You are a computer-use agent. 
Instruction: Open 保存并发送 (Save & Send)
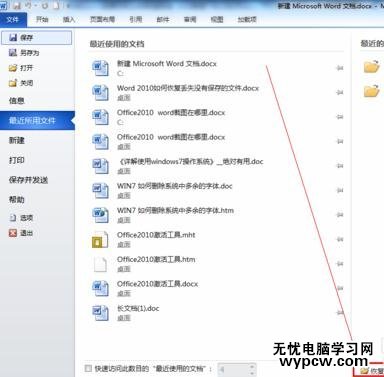point(28,180)
